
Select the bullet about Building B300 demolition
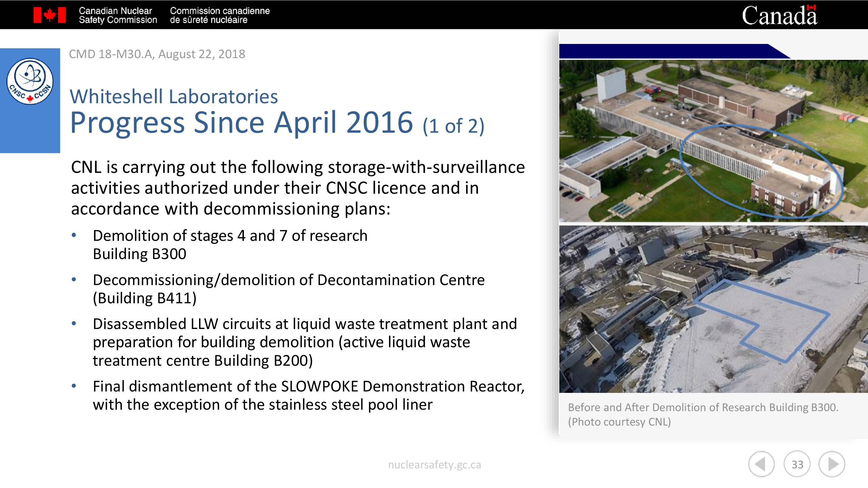230,245
